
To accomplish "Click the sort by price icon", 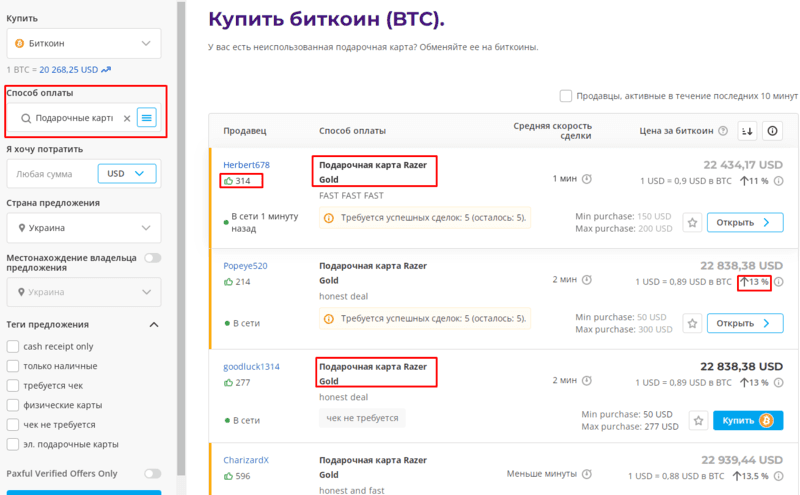I will [747, 131].
